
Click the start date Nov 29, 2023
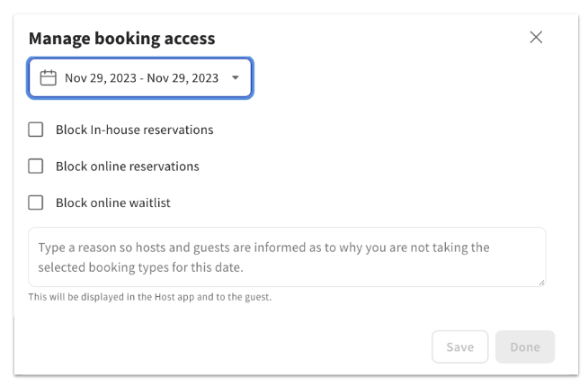click(x=100, y=78)
